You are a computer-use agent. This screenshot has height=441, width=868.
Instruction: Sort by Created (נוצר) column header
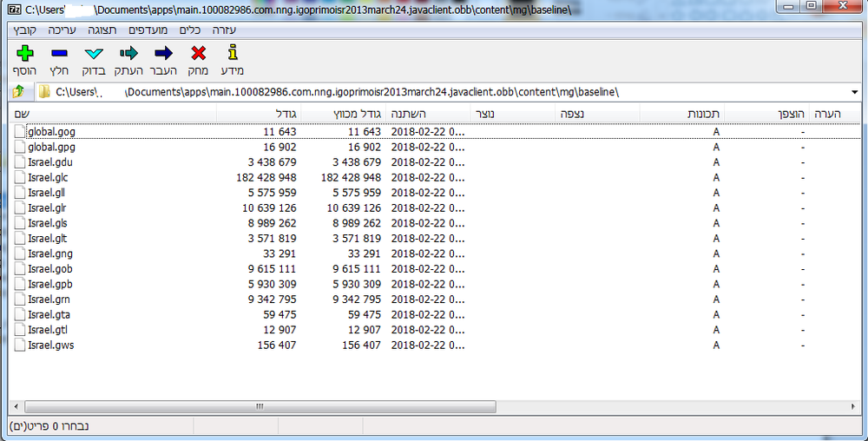pyautogui.click(x=513, y=114)
